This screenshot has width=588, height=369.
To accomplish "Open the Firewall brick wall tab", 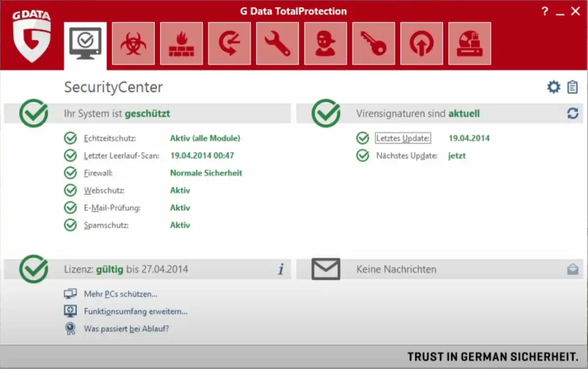I will pyautogui.click(x=181, y=43).
